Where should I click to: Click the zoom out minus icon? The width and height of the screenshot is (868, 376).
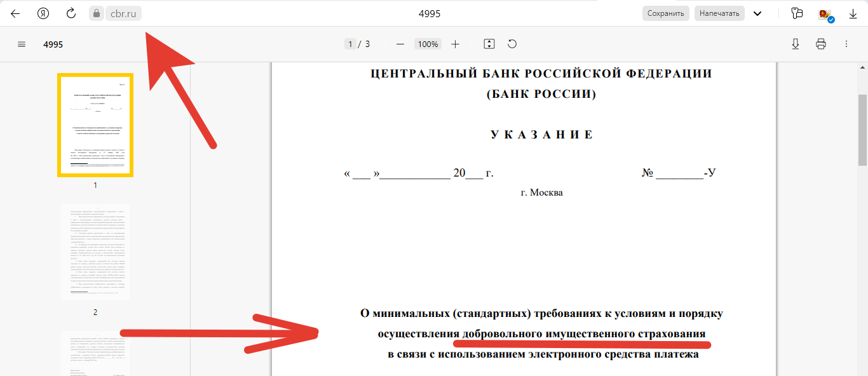coord(400,44)
